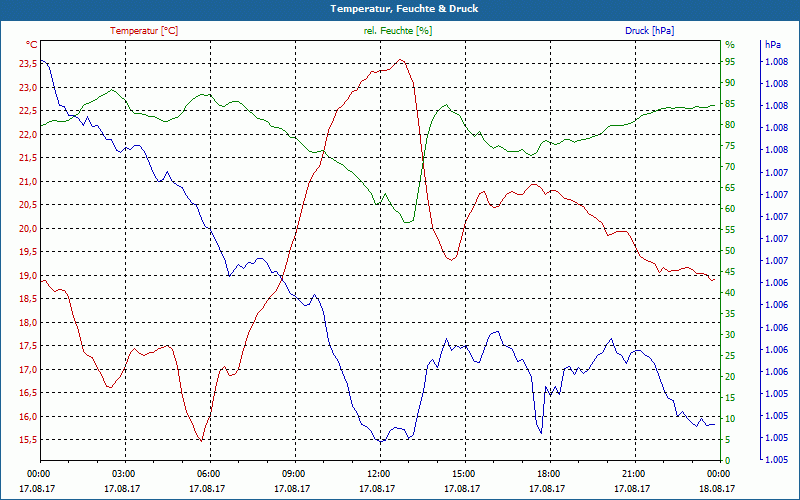Click the 70 tick on green humidity axis
800x500 pixels.
[730, 166]
